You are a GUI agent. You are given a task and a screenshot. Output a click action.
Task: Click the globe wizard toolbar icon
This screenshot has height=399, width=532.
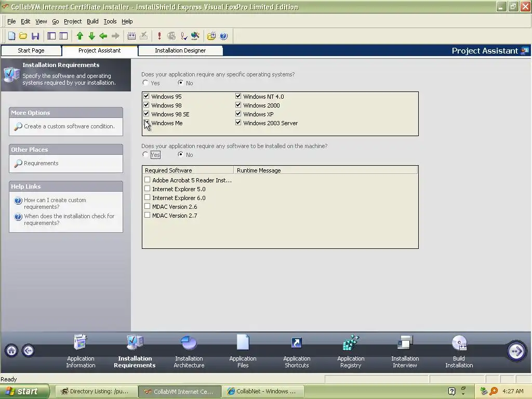coord(195,36)
